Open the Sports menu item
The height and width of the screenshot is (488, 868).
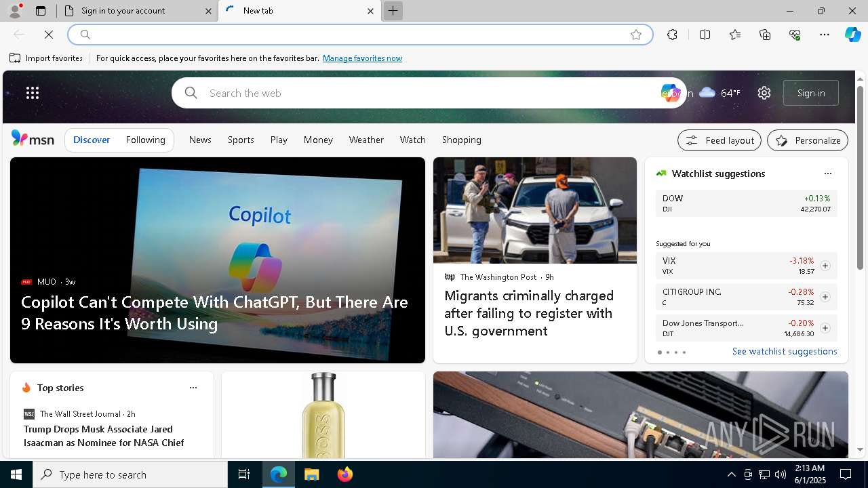pos(241,140)
